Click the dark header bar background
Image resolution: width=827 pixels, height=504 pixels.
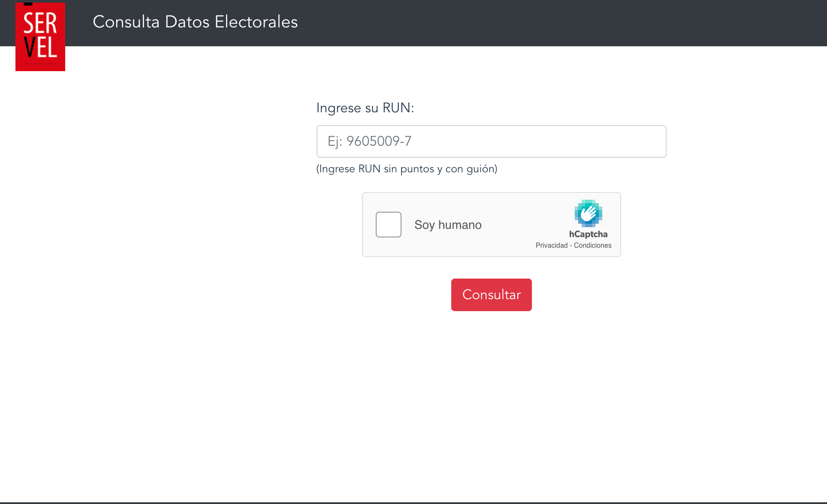coord(558,23)
